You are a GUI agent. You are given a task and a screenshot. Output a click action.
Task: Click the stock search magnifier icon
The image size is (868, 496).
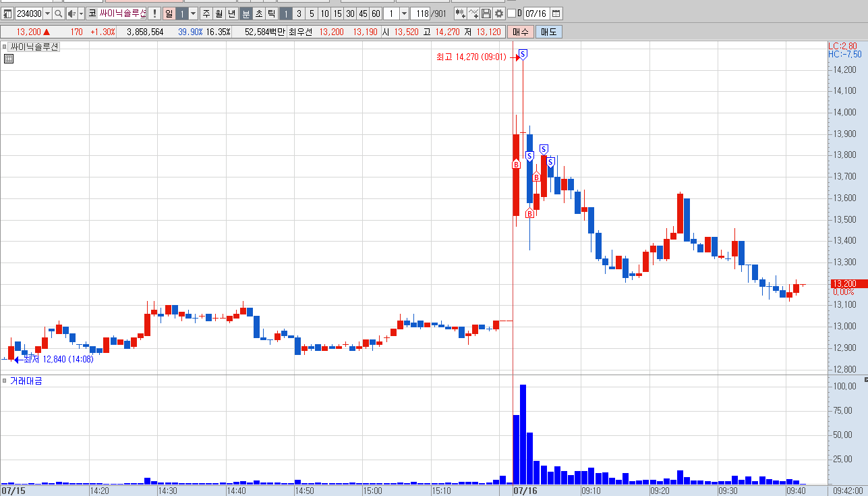(x=58, y=13)
